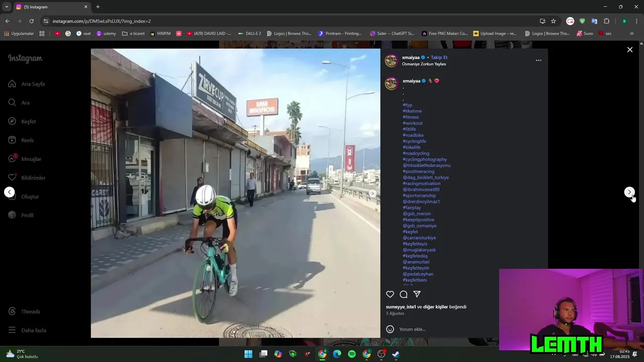
Task: Select Oluştur in the sidebar
Action: click(x=24, y=197)
